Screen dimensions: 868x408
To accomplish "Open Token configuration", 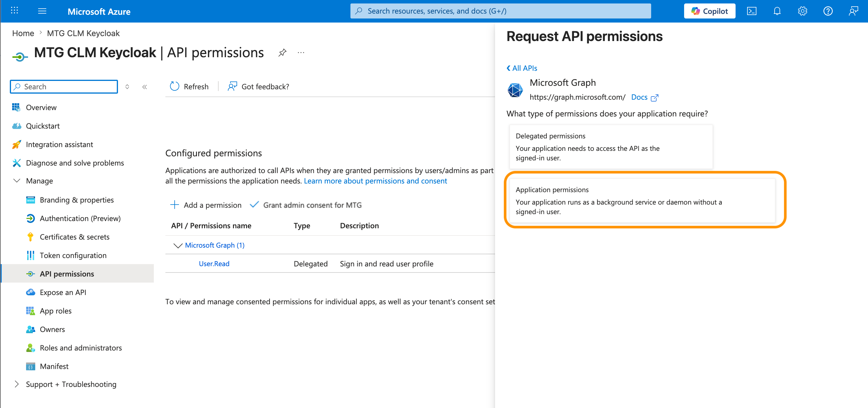I will [x=73, y=255].
